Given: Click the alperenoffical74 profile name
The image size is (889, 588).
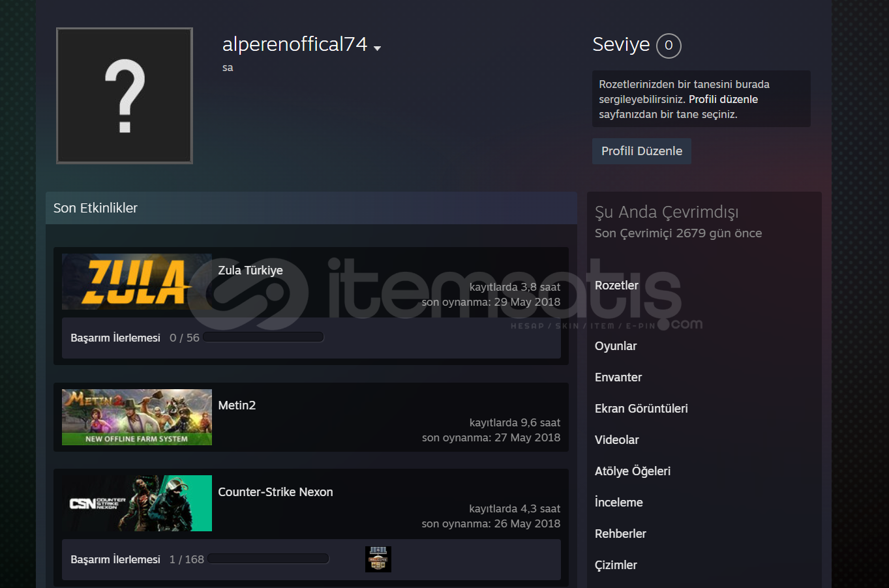Looking at the screenshot, I should [295, 44].
